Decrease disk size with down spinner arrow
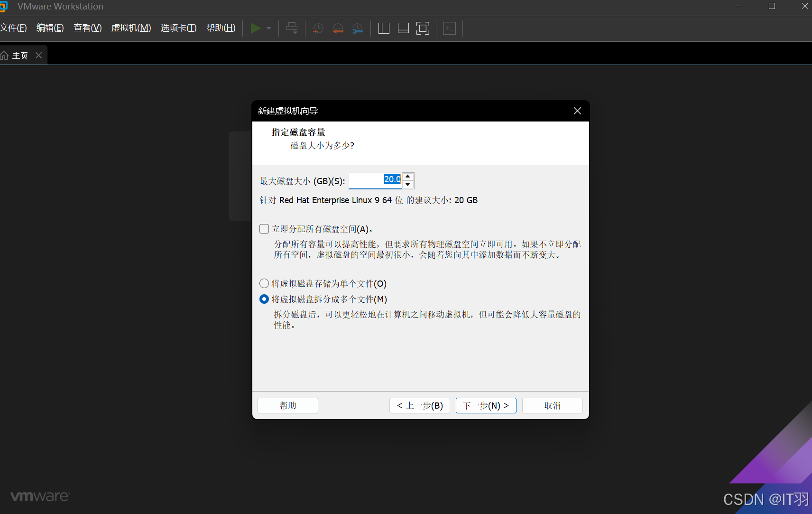 coord(408,184)
